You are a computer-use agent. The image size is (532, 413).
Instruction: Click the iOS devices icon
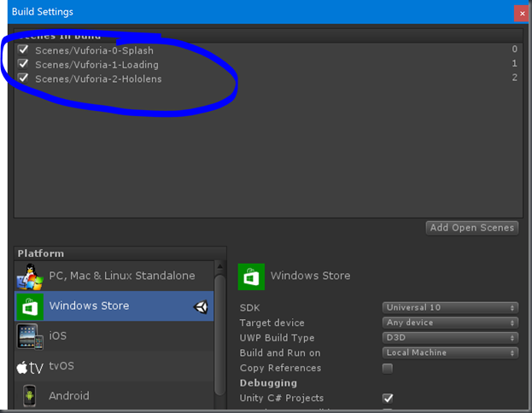point(30,336)
